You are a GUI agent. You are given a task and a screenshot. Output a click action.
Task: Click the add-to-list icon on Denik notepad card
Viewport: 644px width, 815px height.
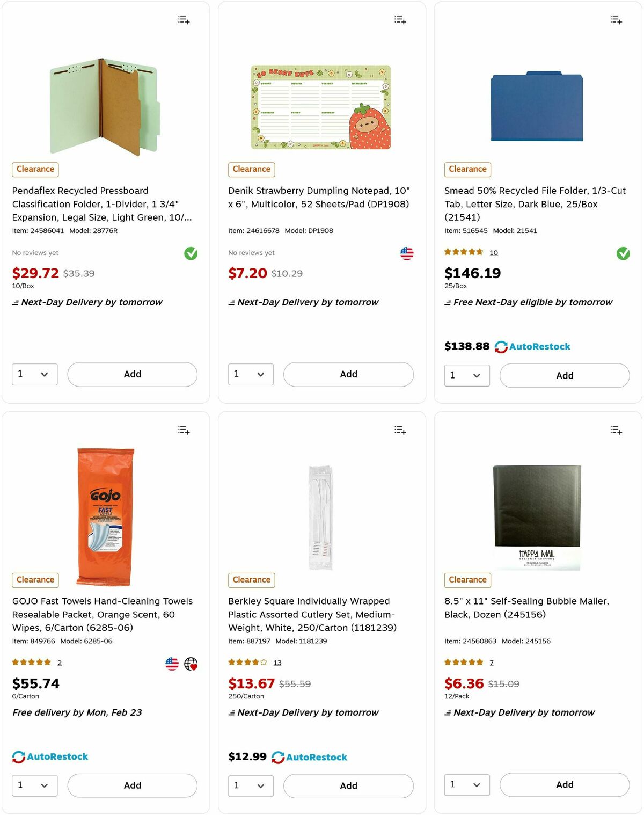coord(399,19)
